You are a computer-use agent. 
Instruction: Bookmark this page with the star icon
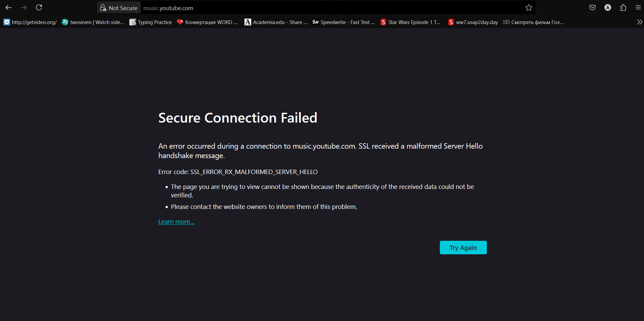point(529,8)
